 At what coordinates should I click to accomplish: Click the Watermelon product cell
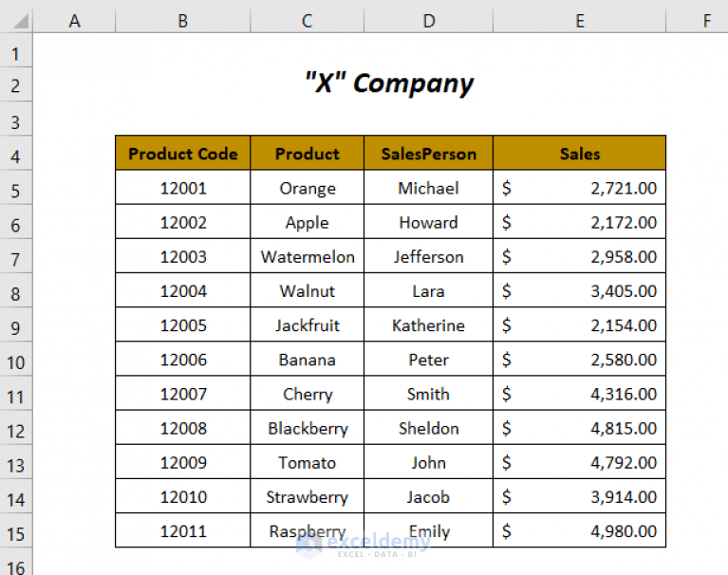point(307,256)
